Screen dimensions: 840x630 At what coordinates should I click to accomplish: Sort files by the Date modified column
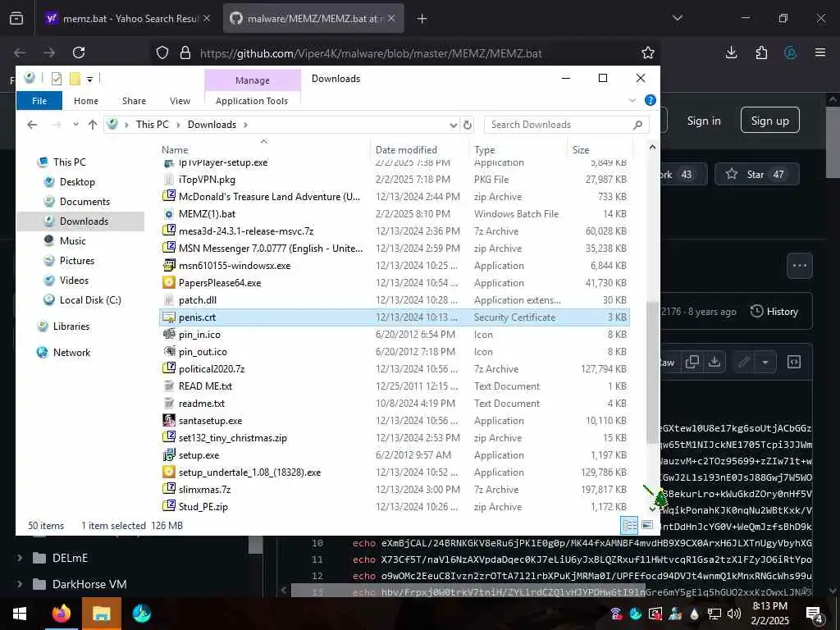tap(406, 150)
